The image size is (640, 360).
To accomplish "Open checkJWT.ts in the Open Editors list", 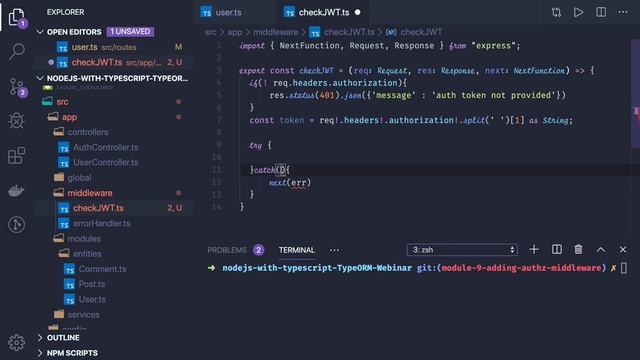I will [x=113, y=62].
